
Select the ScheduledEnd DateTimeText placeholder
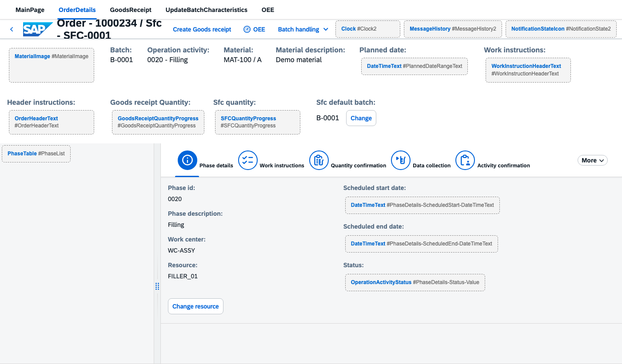422,244
